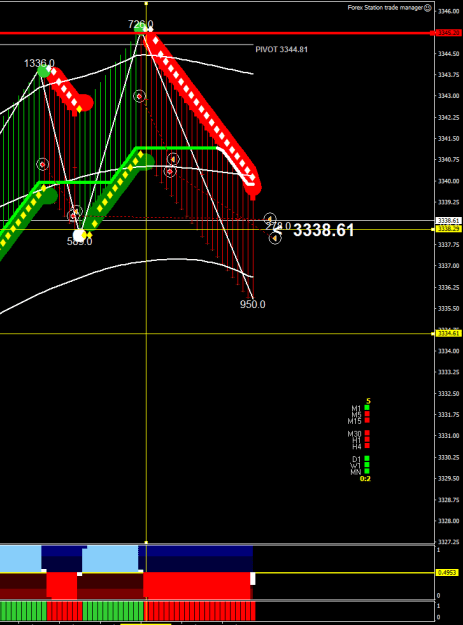Screen dimensions: 463x625
Task: Select the circled red trade marker left of the yellow vertical line
Action: [139, 96]
